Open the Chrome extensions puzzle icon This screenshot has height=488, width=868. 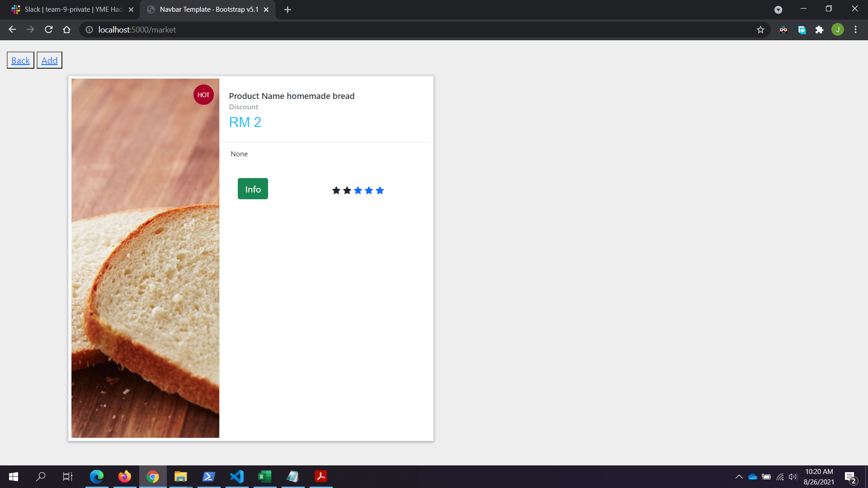(819, 30)
